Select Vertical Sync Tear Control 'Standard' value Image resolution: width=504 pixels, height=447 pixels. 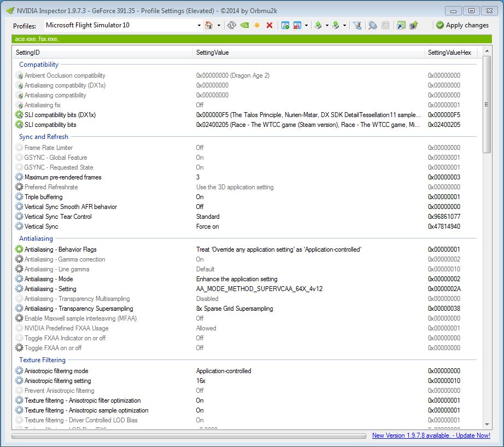(208, 217)
